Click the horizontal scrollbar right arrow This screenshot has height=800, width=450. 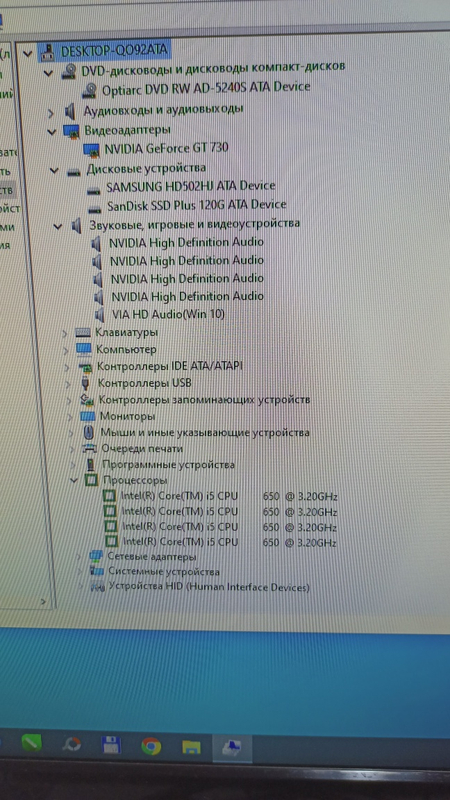pos(44,602)
